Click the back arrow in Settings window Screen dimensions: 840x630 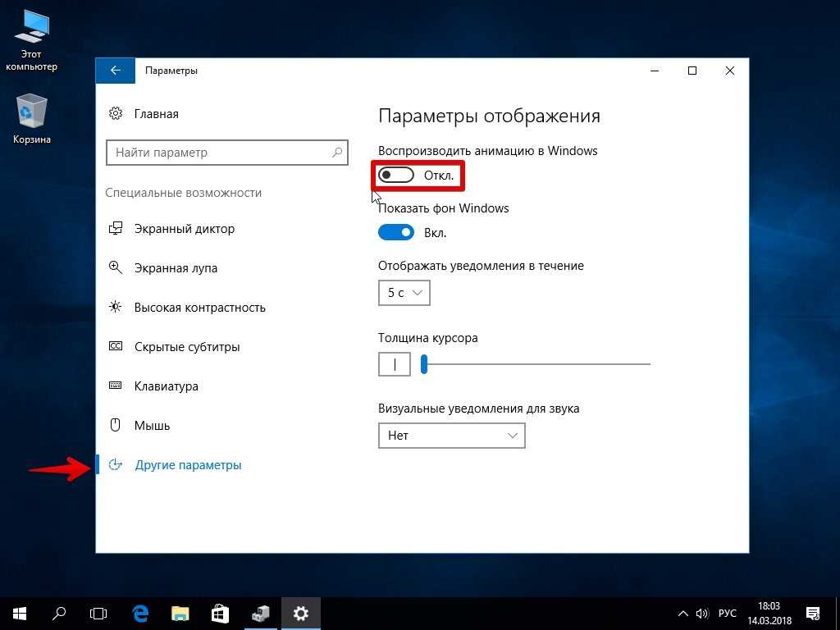coord(115,71)
